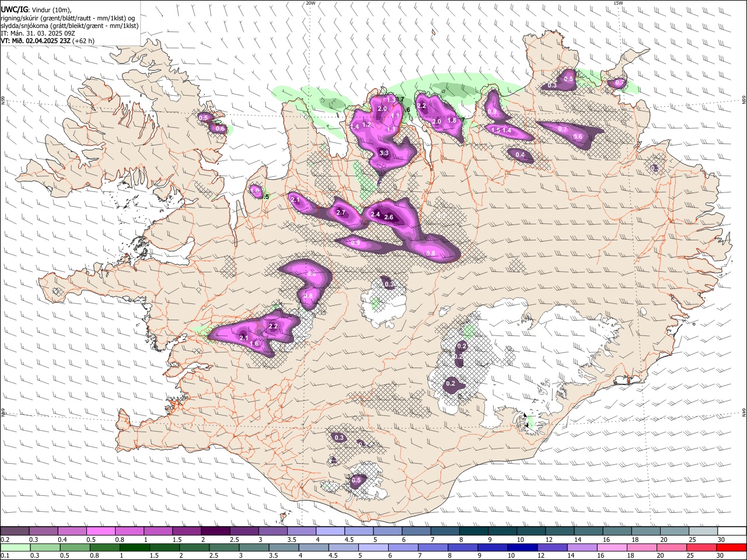Click the palest mint green swatch starting the bottom legend row
The image size is (747, 560).
tap(15, 547)
